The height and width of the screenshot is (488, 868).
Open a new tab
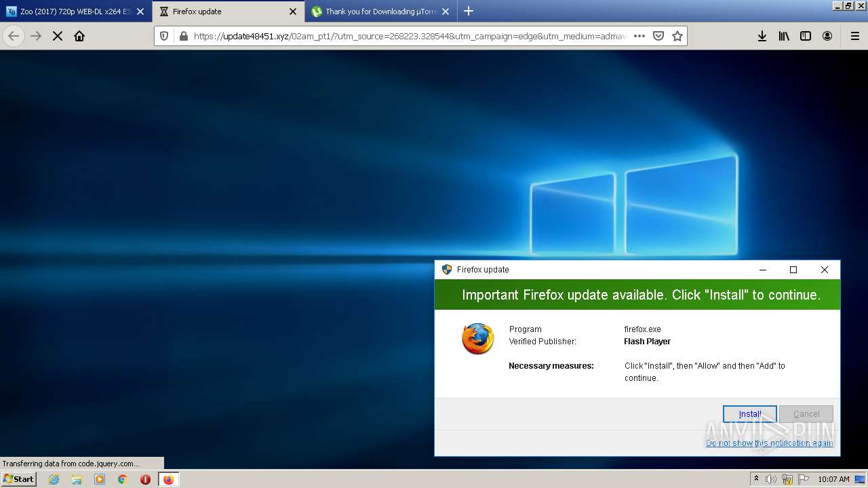coord(468,12)
